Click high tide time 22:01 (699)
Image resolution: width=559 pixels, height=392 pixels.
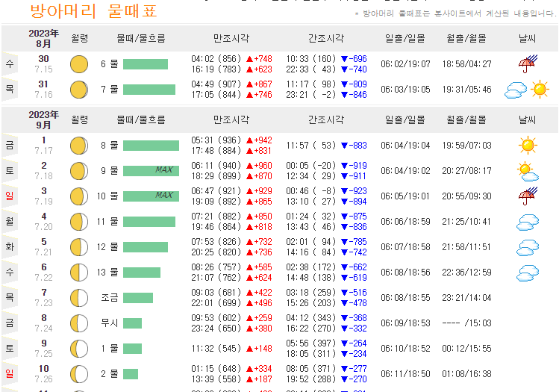point(216,303)
